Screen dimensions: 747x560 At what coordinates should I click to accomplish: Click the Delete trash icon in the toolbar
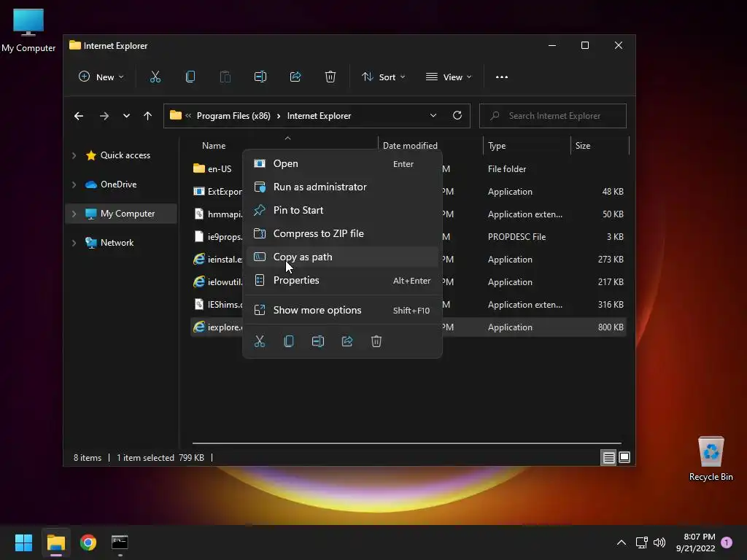click(330, 77)
